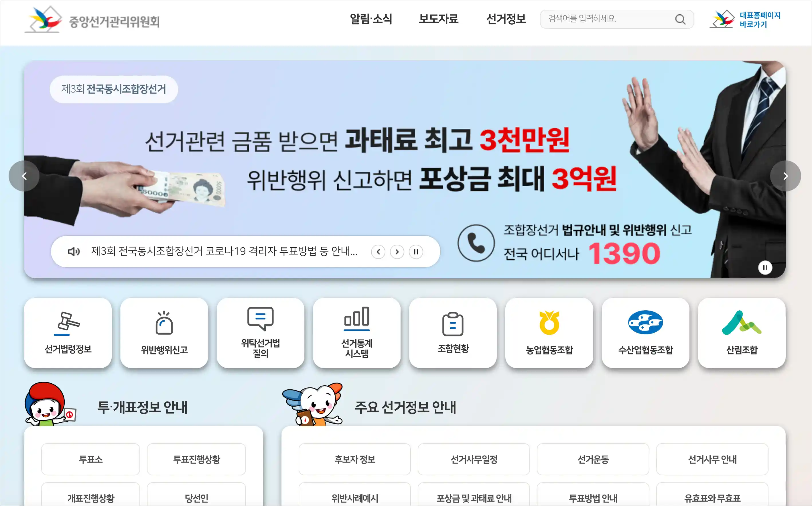Open 선거정보 menu
The height and width of the screenshot is (506, 812).
(x=506, y=19)
